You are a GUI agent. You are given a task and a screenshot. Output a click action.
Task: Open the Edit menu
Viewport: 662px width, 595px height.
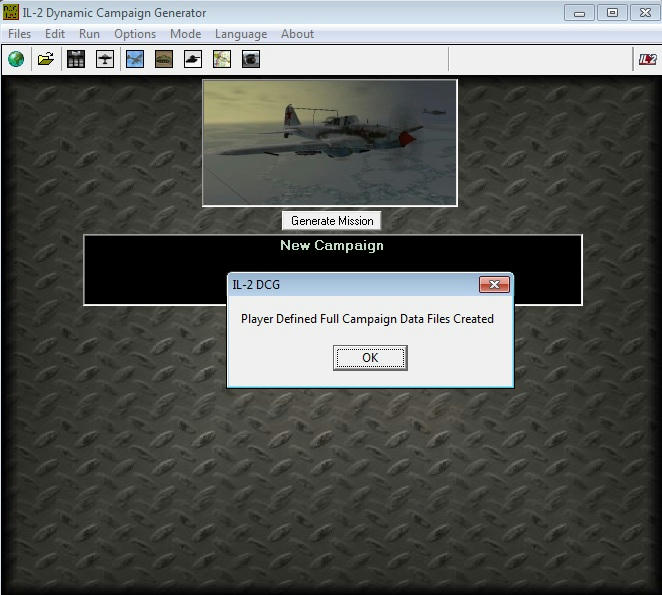[55, 34]
